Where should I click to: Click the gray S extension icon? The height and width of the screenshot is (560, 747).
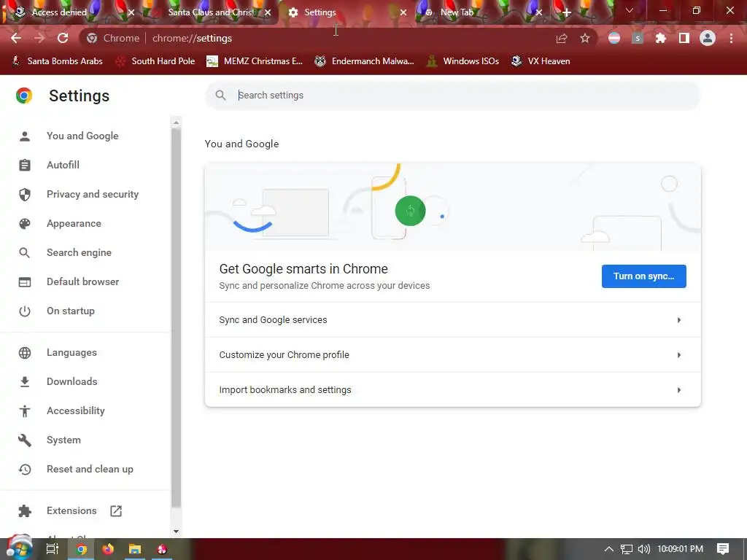click(x=638, y=38)
